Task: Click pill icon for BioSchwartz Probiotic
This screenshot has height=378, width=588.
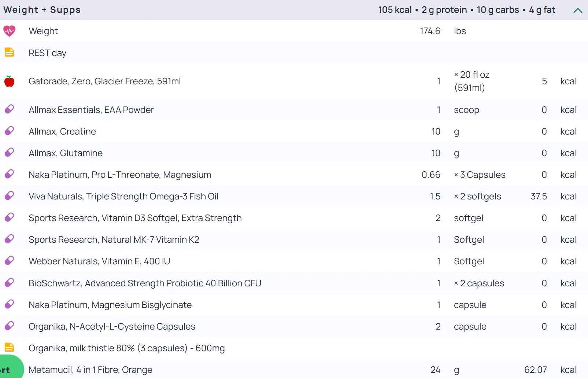Action: pos(9,283)
